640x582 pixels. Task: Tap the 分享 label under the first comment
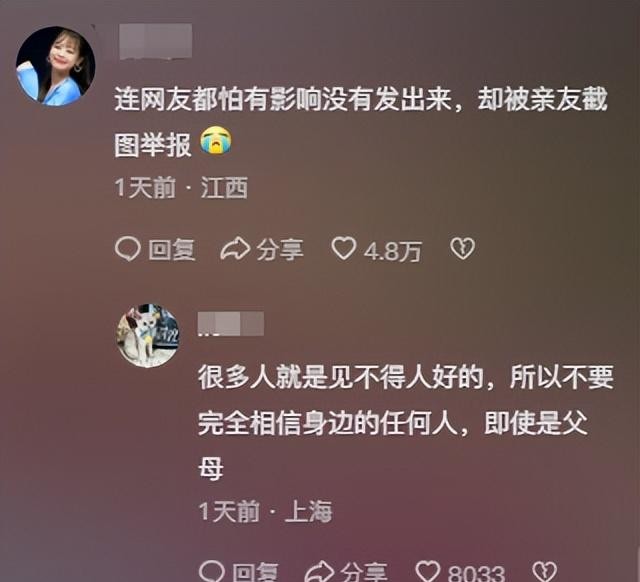point(280,250)
